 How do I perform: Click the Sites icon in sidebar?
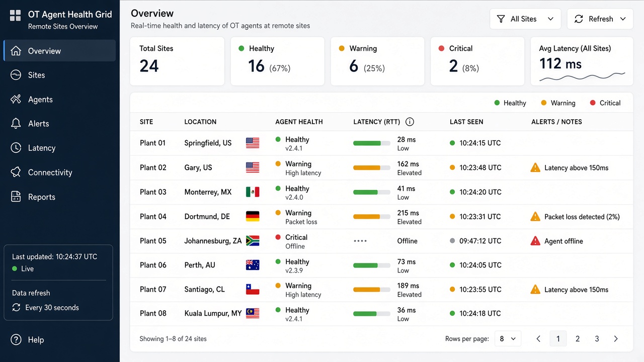(x=16, y=75)
